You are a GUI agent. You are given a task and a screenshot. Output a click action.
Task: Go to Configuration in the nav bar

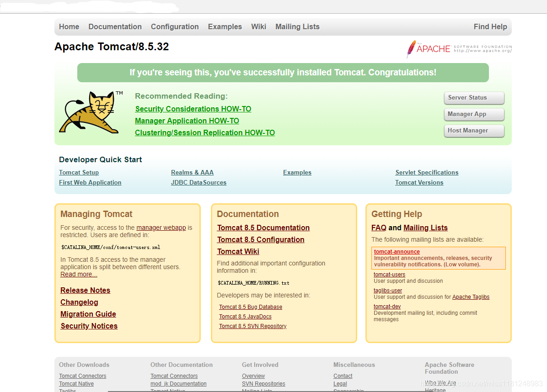click(x=175, y=27)
